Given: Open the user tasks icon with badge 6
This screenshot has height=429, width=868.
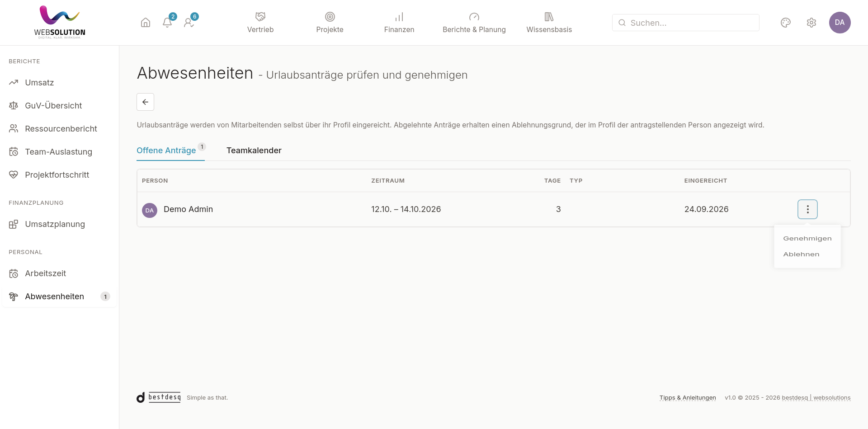Looking at the screenshot, I should [x=189, y=23].
